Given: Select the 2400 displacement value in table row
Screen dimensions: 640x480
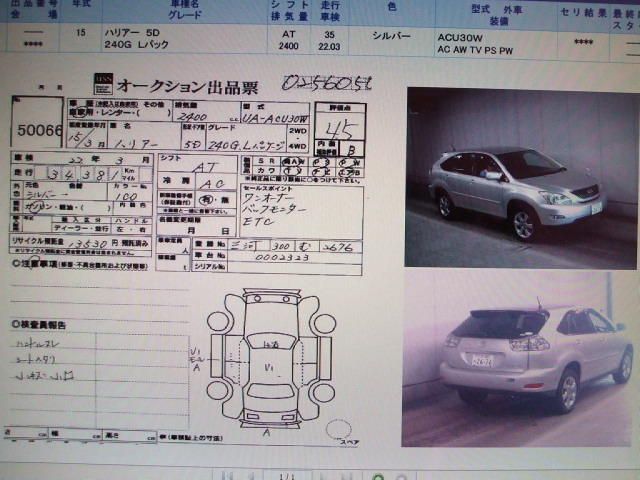Looking at the screenshot, I should coord(289,46).
